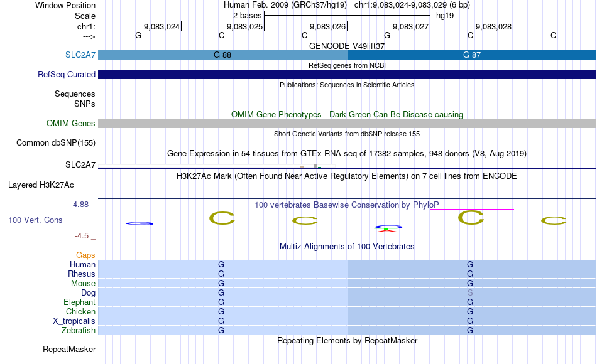Click the Mouse species label
This screenshot has height=364, width=597.
[x=83, y=284]
